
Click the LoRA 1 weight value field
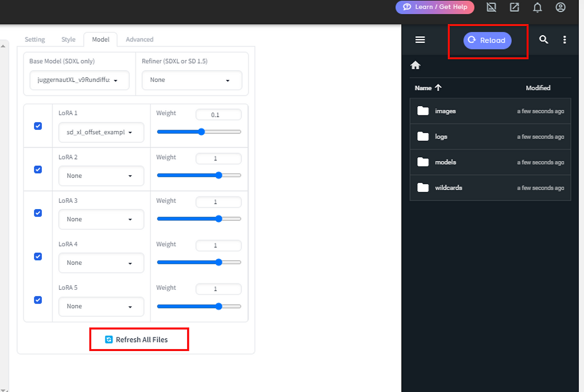(x=219, y=115)
